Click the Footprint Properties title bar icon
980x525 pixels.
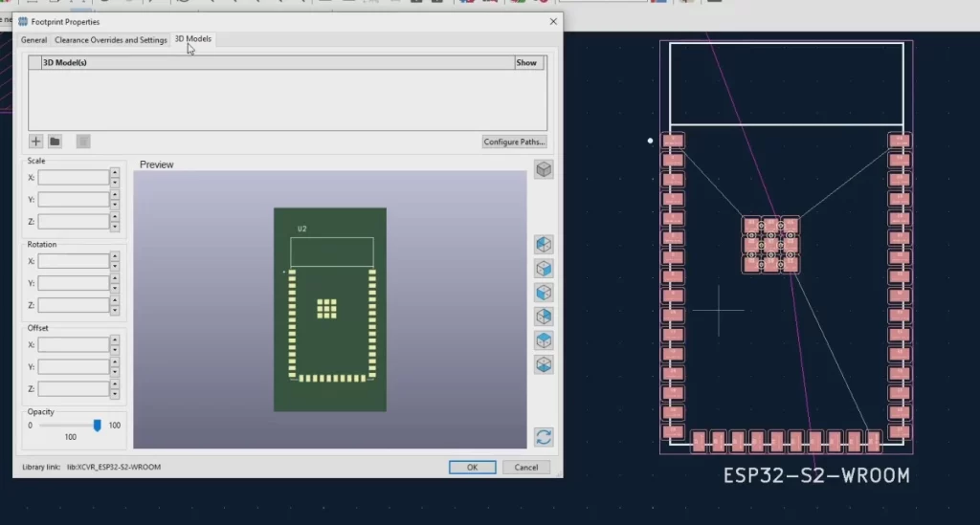(x=23, y=21)
